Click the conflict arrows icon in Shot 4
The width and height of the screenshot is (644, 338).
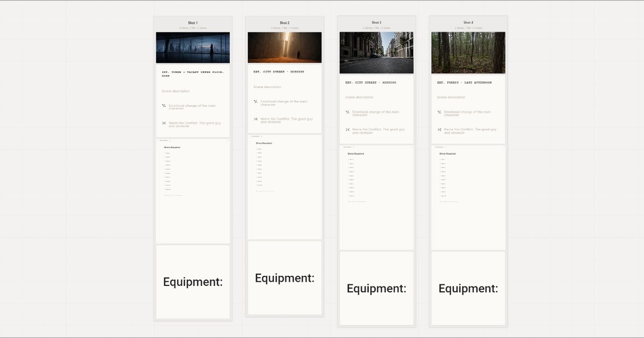[x=439, y=130]
